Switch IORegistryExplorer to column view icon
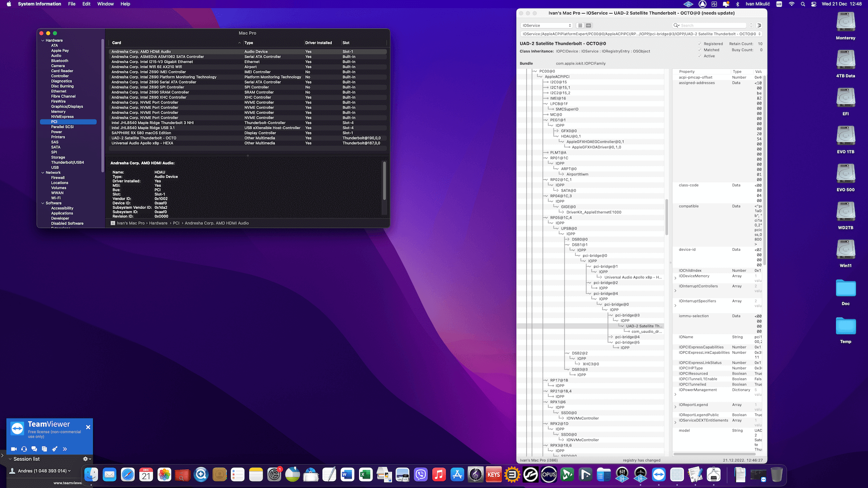The height and width of the screenshot is (488, 868). pyautogui.click(x=589, y=25)
